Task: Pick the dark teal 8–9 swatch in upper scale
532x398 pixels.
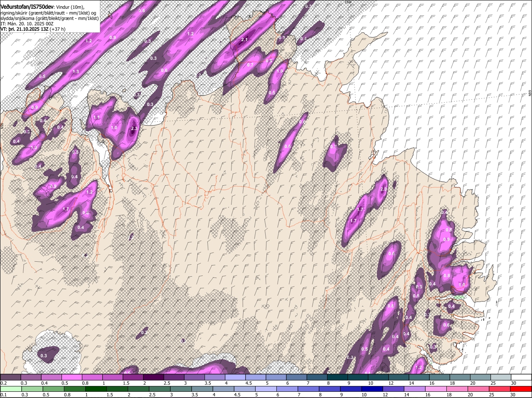Action: point(337,377)
